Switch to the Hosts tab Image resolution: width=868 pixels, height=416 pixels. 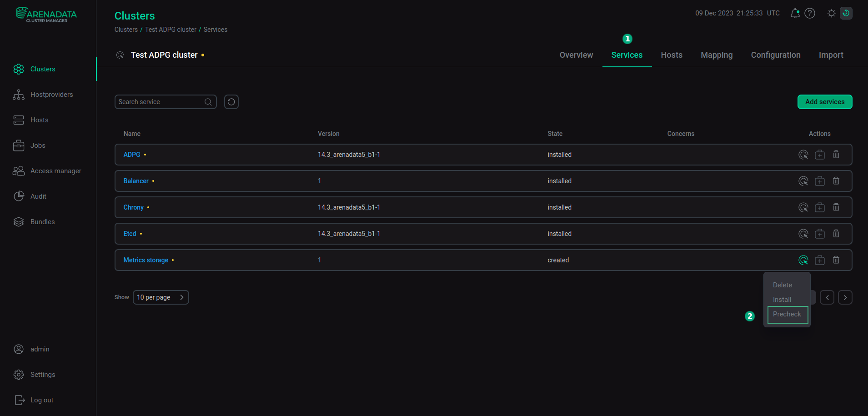click(672, 55)
